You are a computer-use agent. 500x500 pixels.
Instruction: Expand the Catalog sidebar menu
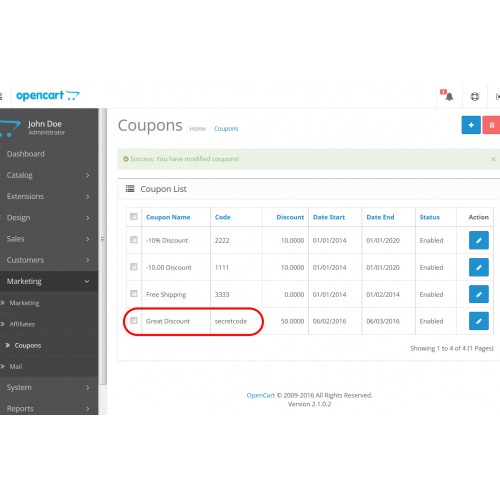(49, 175)
